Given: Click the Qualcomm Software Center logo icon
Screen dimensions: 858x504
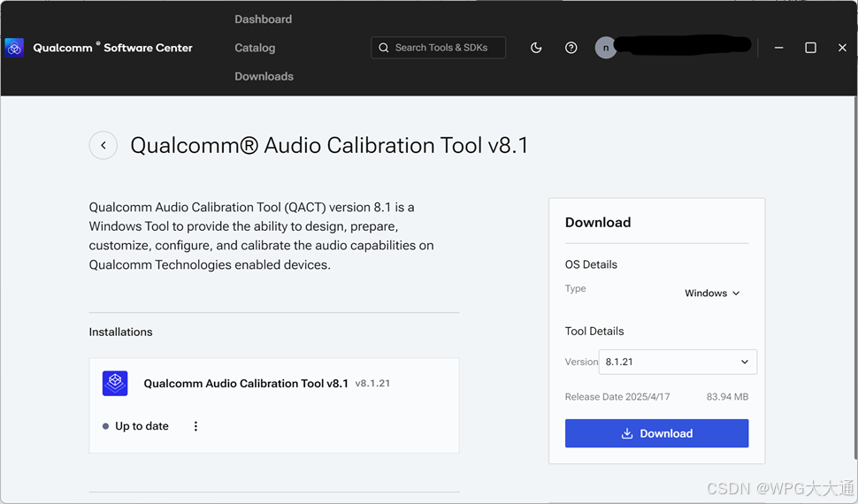Looking at the screenshot, I should pyautogui.click(x=14, y=48).
